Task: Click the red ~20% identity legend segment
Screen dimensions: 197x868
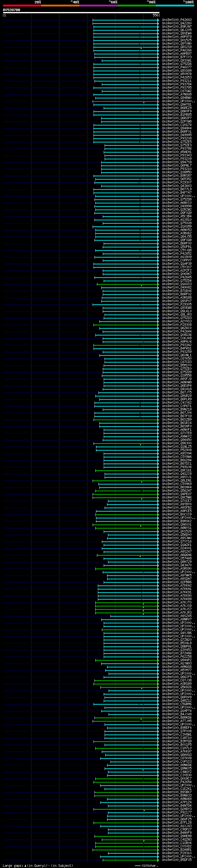Action: [x=22, y=6]
